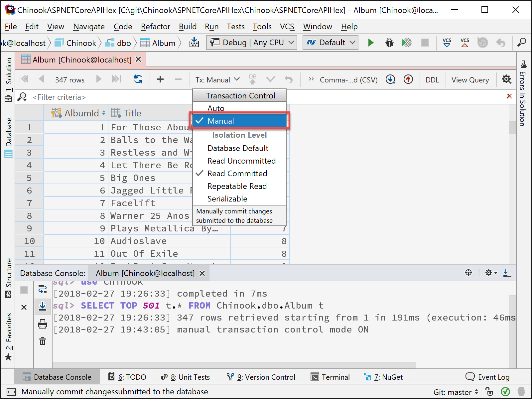Viewport: 532px width, 399px height.
Task: Click the console horizontal scrollbar
Action: [x=234, y=365]
